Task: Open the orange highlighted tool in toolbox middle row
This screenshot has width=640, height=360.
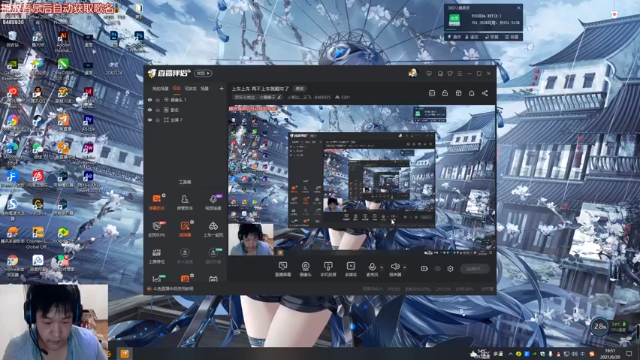Action: (185, 229)
